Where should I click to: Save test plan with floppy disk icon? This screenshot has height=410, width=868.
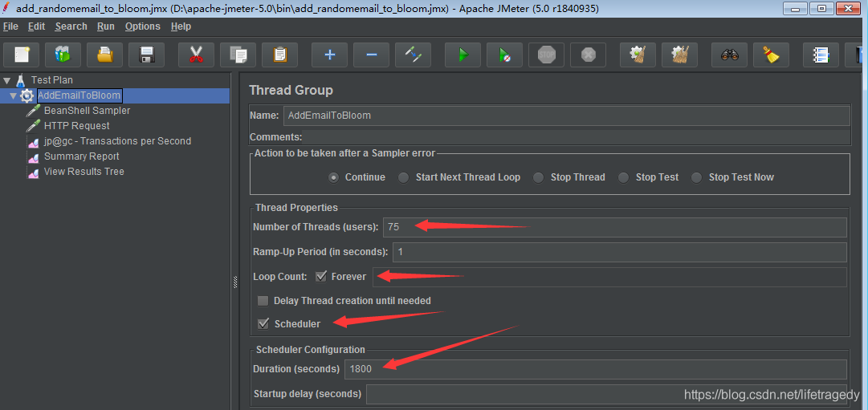tap(146, 55)
